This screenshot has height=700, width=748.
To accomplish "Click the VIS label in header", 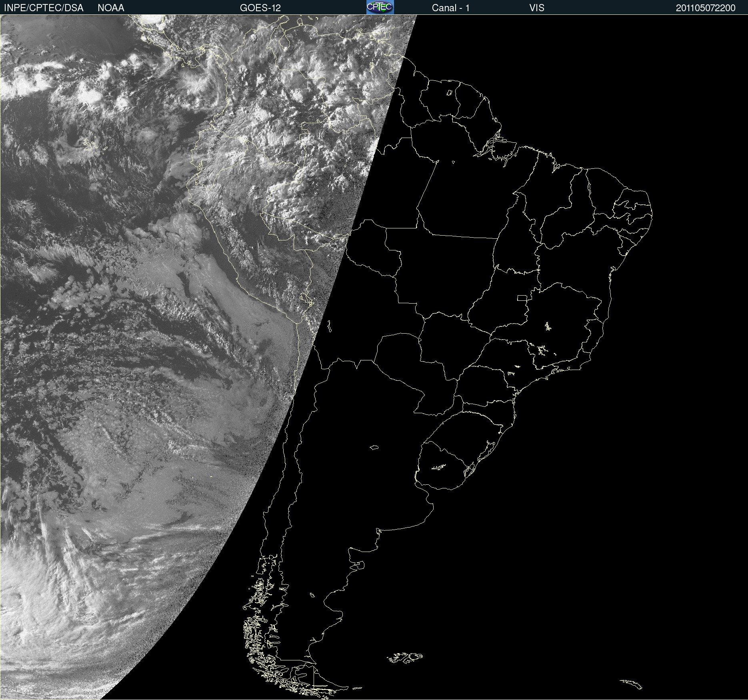I will (537, 8).
